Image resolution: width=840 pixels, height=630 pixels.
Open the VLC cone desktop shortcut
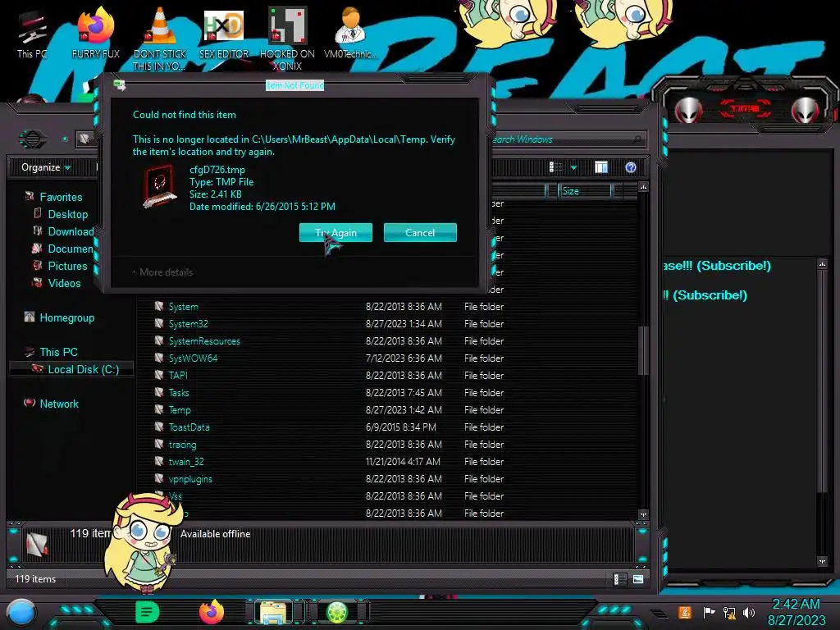tap(160, 38)
